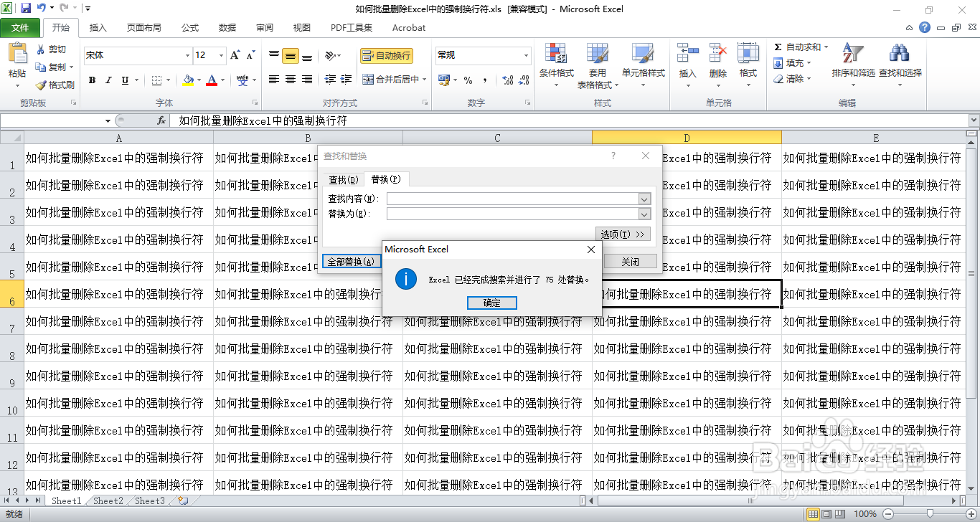The height and width of the screenshot is (522, 980).
Task: Click the text orientation icon
Action: click(x=330, y=55)
